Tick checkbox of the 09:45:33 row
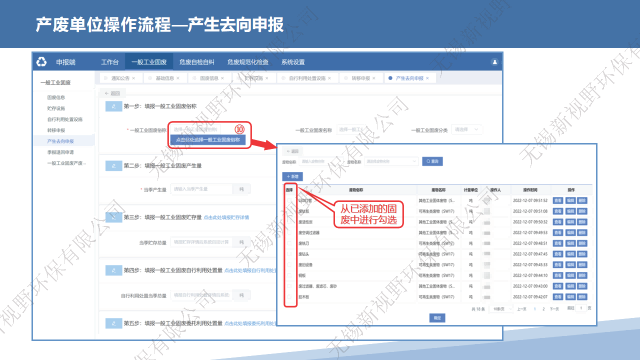Image resolution: width=640 pixels, height=360 pixels. click(290, 264)
